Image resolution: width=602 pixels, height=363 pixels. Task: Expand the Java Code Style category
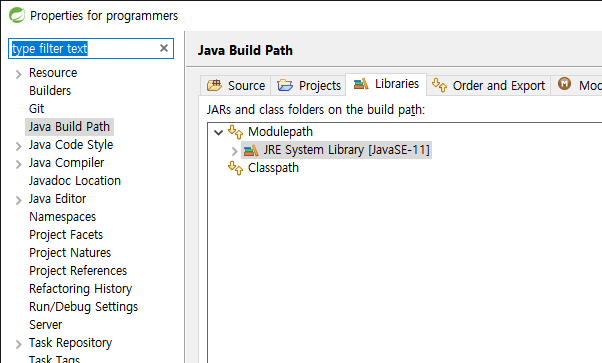click(x=18, y=146)
